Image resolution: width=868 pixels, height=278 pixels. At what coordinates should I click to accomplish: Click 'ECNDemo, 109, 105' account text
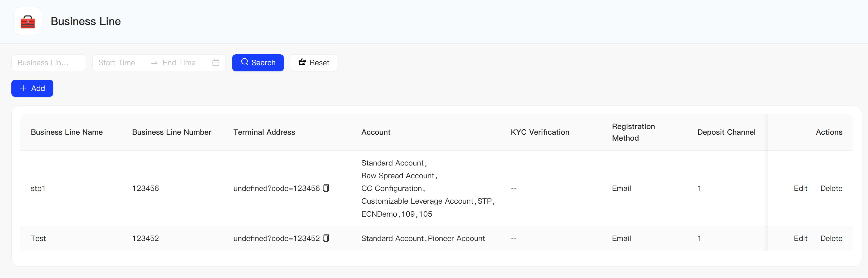point(397,214)
